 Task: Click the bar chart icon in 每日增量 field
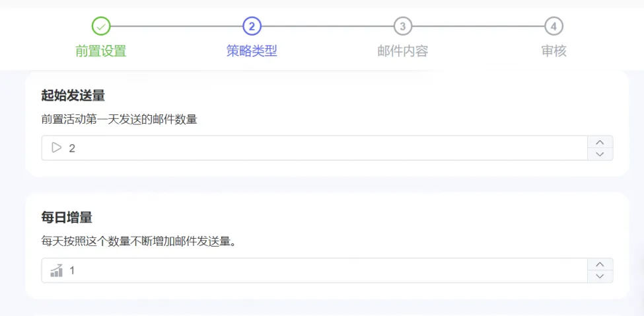pos(57,270)
